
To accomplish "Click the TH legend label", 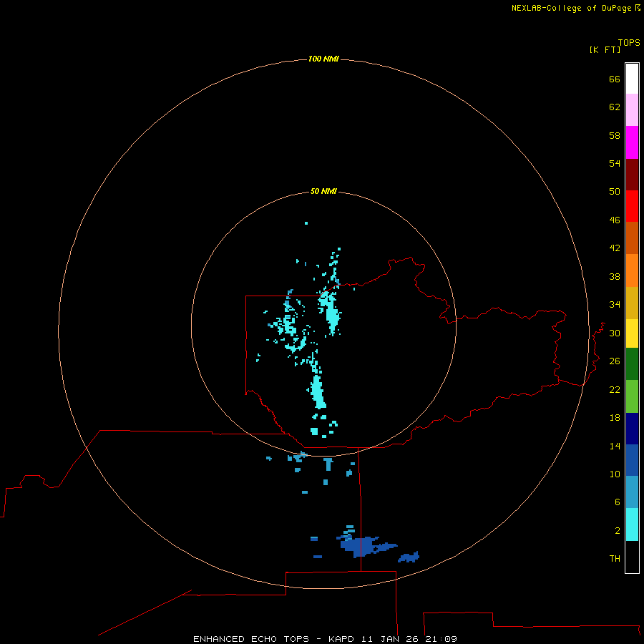I will [x=615, y=558].
